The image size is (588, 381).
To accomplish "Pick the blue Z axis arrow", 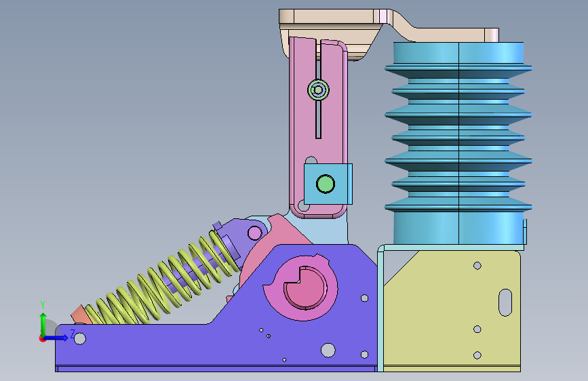I will click(56, 338).
